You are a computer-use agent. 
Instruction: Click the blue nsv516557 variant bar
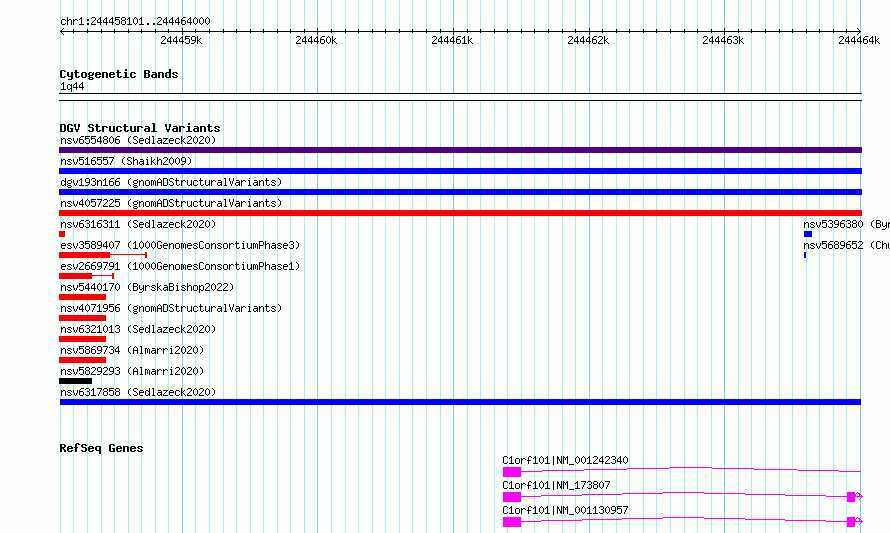coord(460,171)
